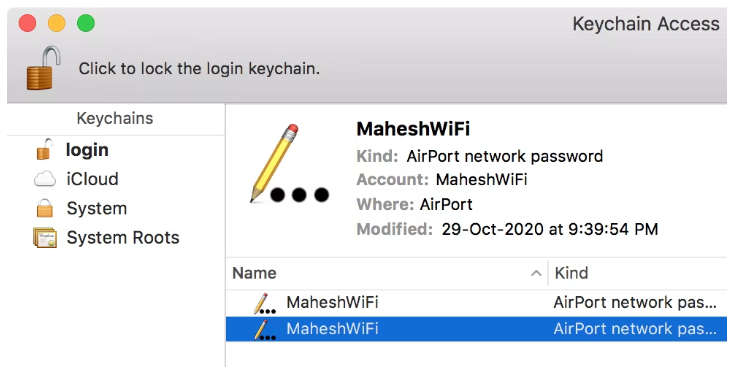Open the System Roots keychain
This screenshot has height=383, width=732.
click(x=123, y=238)
